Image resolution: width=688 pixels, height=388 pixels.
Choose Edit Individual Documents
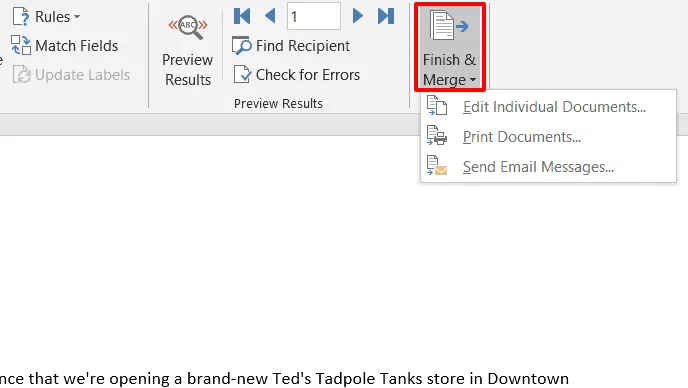point(548,107)
